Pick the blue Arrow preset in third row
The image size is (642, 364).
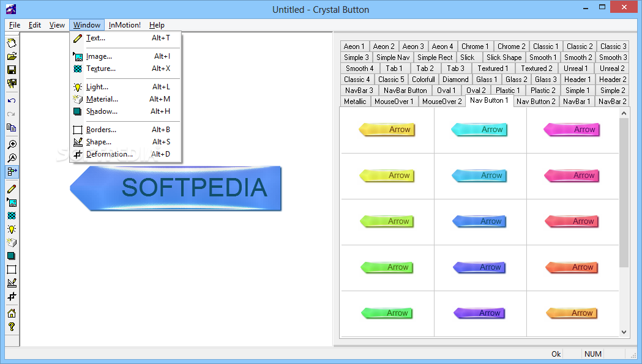click(479, 221)
